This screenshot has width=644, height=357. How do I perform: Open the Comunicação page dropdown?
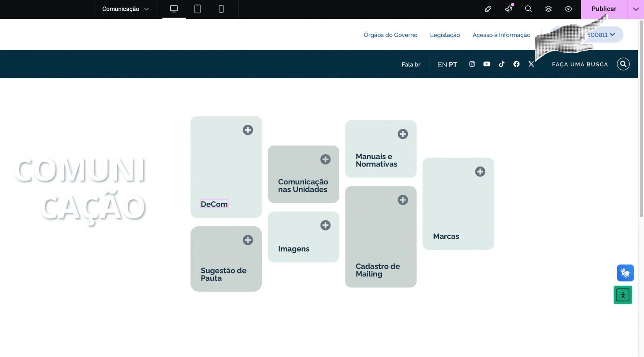[126, 9]
